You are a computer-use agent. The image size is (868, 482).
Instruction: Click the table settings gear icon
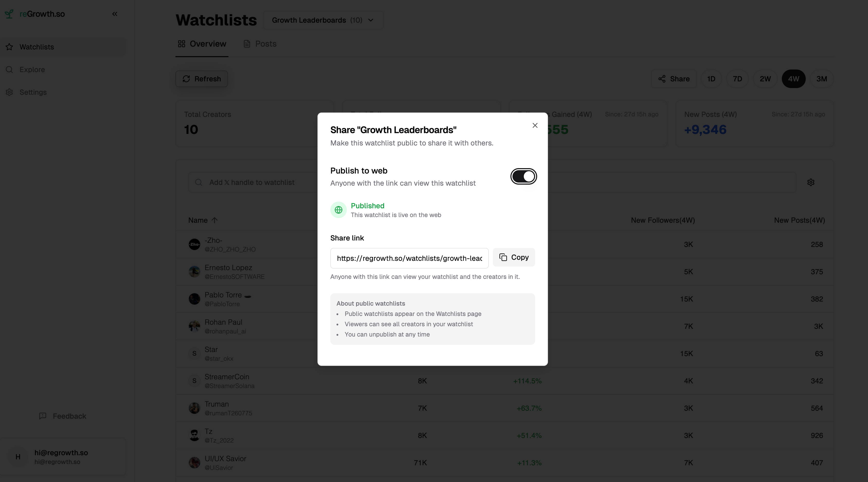[x=811, y=183]
